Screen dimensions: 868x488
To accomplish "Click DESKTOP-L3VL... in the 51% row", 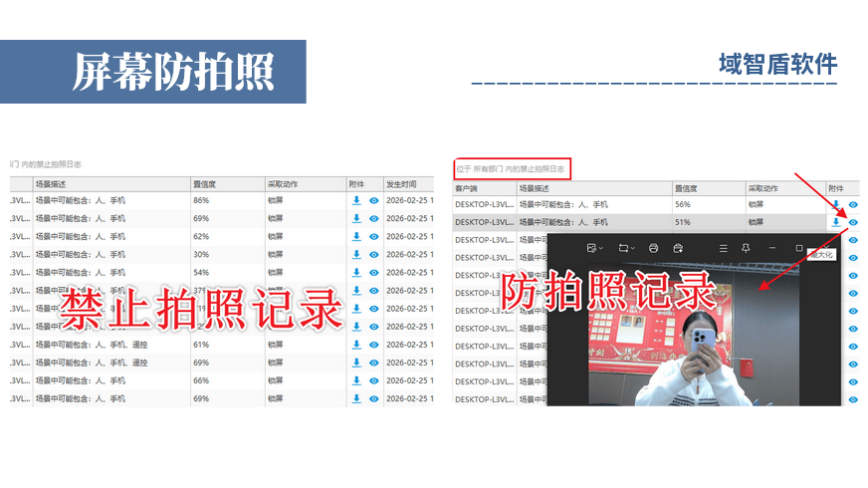I will click(x=485, y=222).
